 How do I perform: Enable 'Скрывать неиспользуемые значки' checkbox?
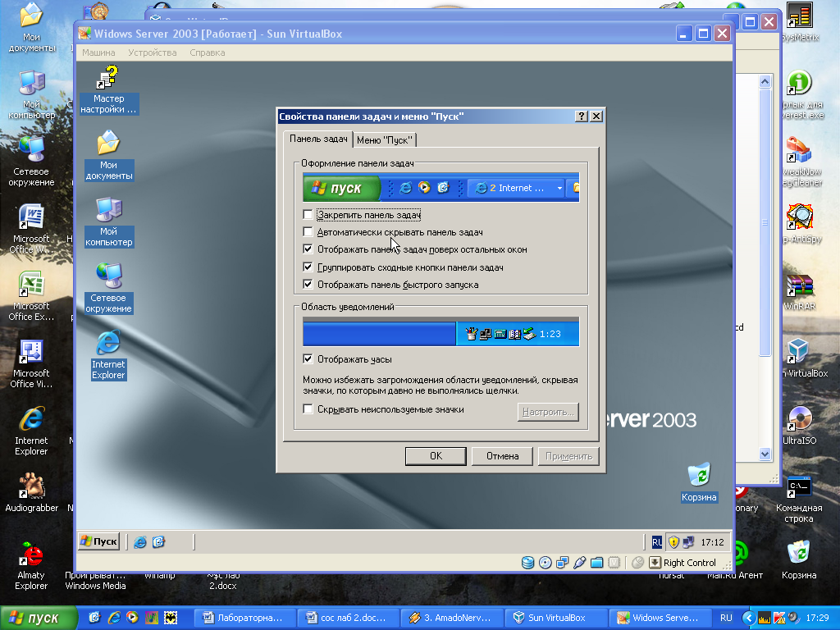[308, 409]
